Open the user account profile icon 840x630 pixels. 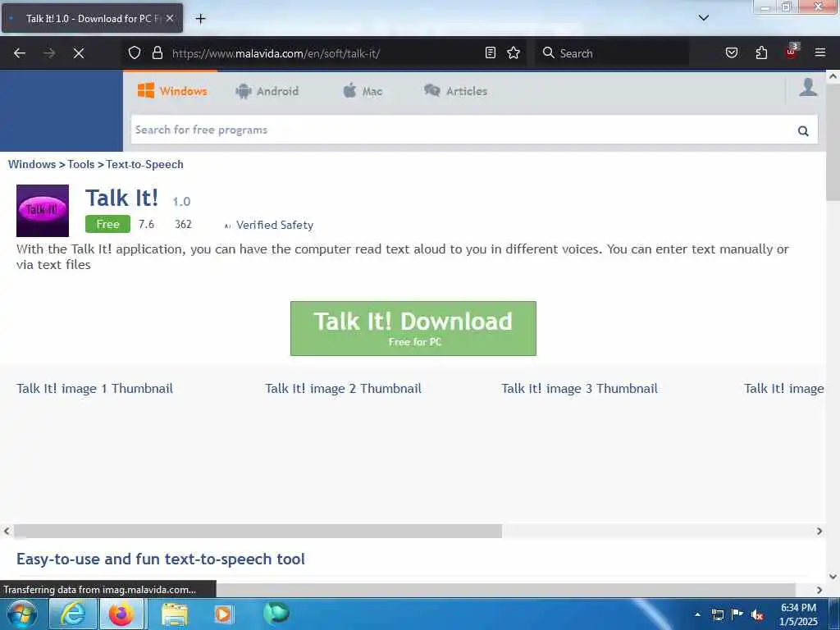tap(808, 87)
